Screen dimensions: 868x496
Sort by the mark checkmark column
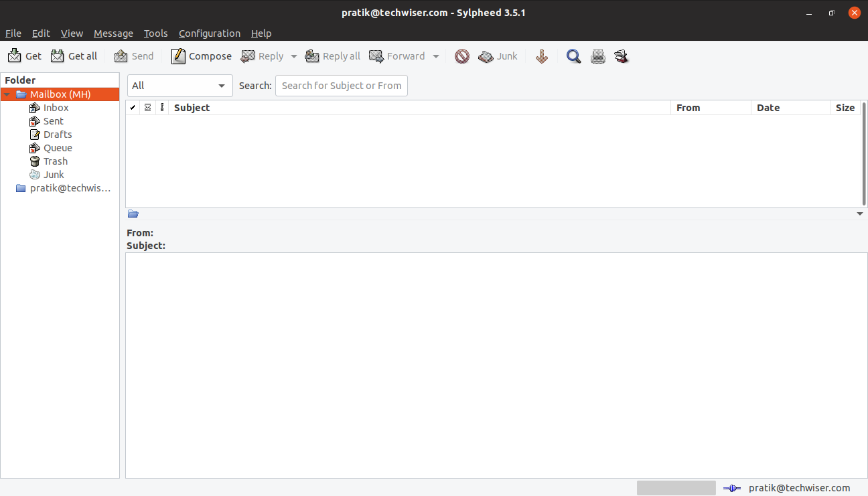(133, 108)
